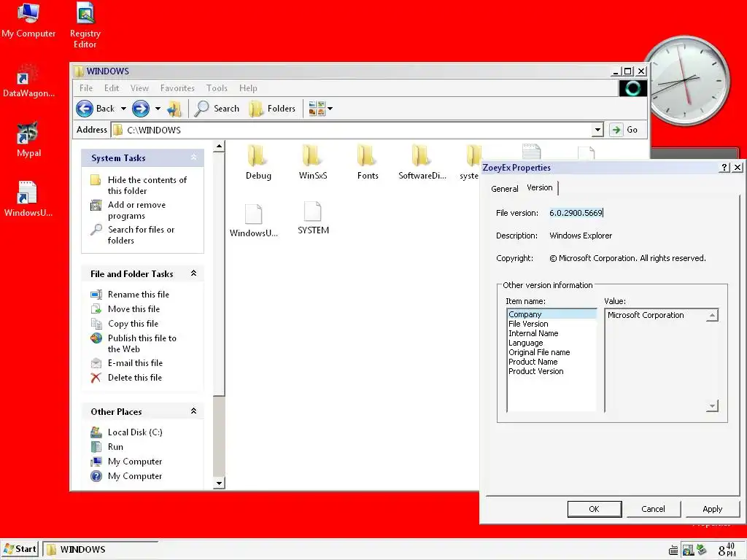Open the Views dropdown arrow

[330, 109]
